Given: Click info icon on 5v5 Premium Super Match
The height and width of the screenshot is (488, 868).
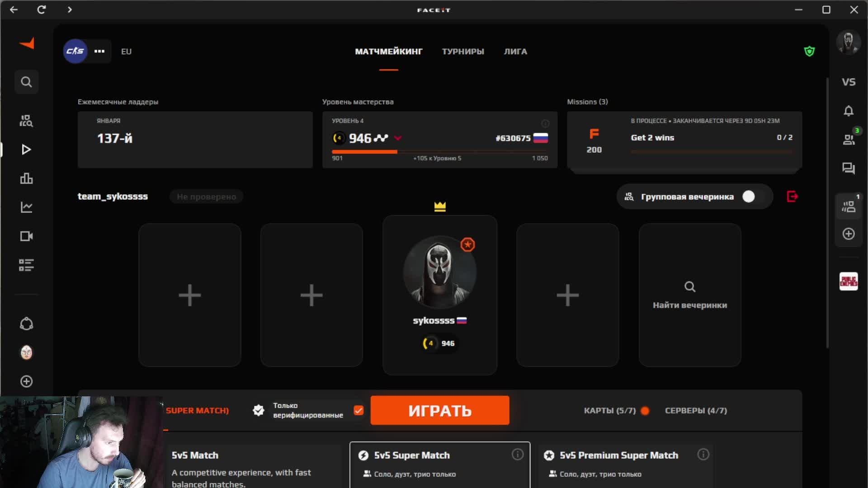Looking at the screenshot, I should (x=703, y=455).
